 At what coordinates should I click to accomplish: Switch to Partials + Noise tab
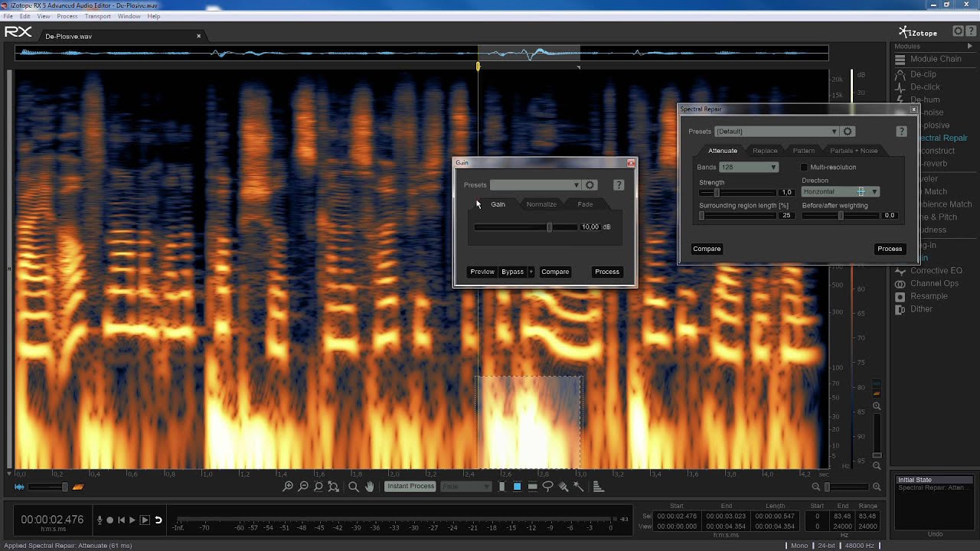tap(854, 151)
